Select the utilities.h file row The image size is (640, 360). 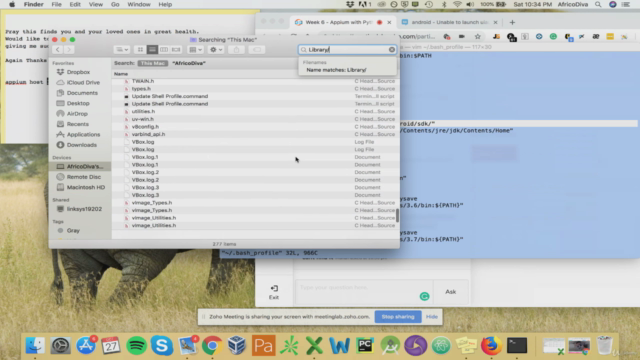(256, 111)
